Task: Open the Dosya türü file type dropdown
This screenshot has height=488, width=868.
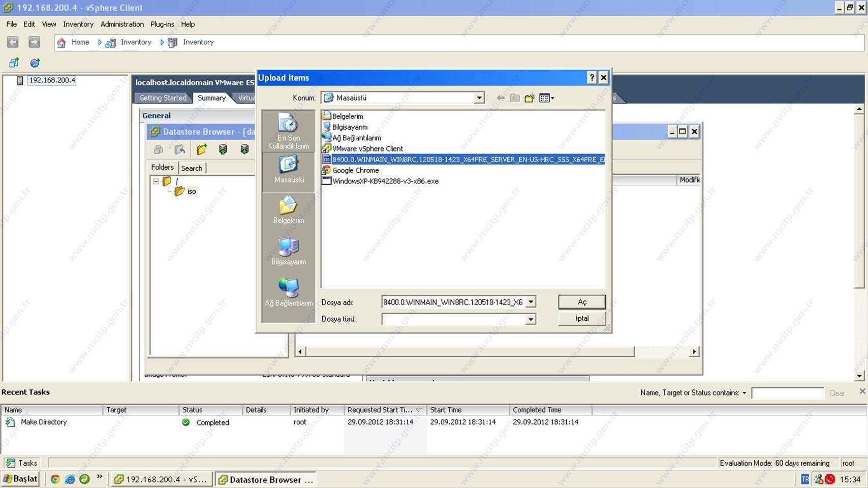Action: [531, 319]
